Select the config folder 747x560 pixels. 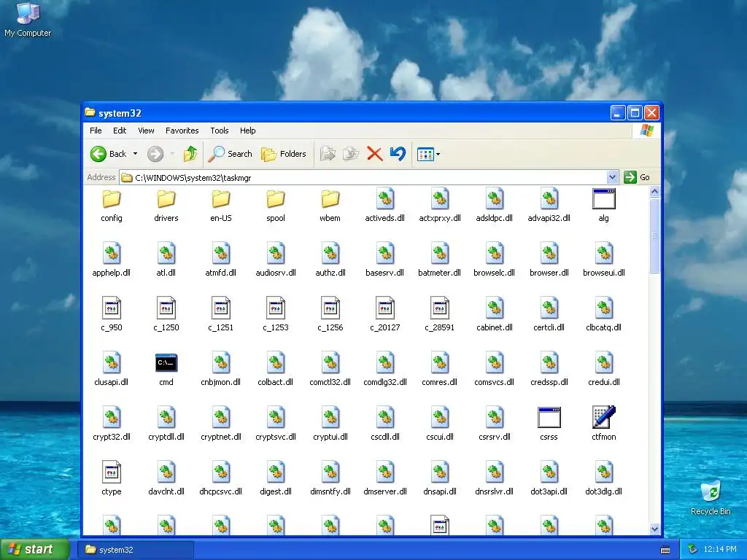point(112,206)
